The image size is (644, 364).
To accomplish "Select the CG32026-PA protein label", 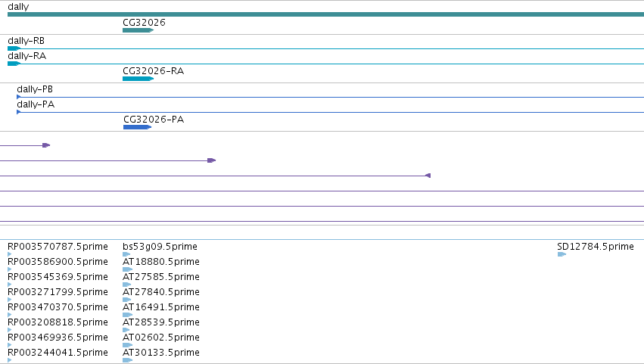I will [154, 119].
